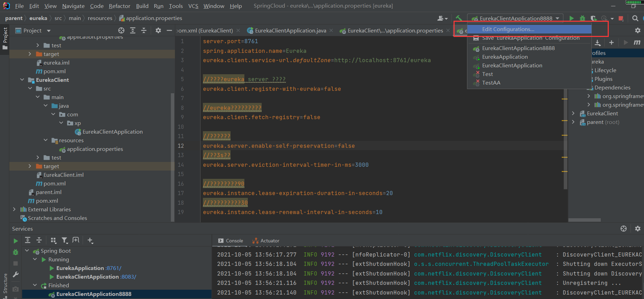This screenshot has height=299, width=644.
Task: Click Open in New Tab in Services
Action: point(76,240)
